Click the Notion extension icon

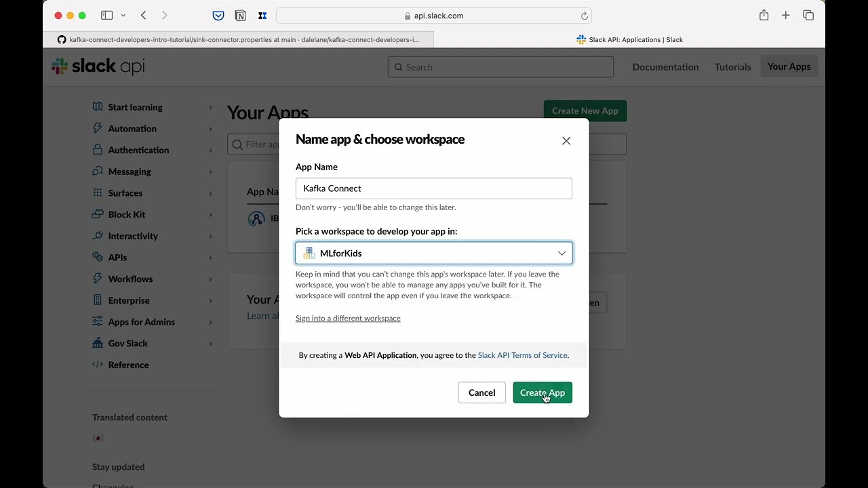[x=240, y=16]
